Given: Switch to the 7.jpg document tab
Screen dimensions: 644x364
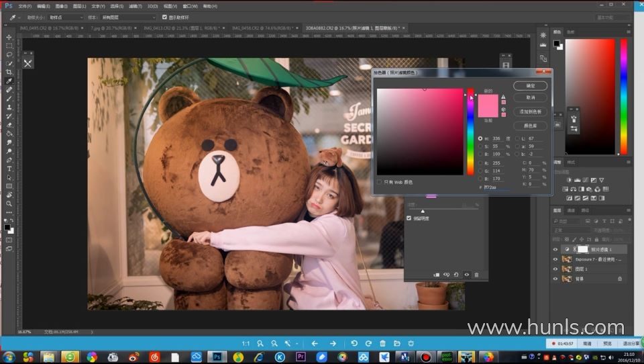Looking at the screenshot, I should coord(107,28).
